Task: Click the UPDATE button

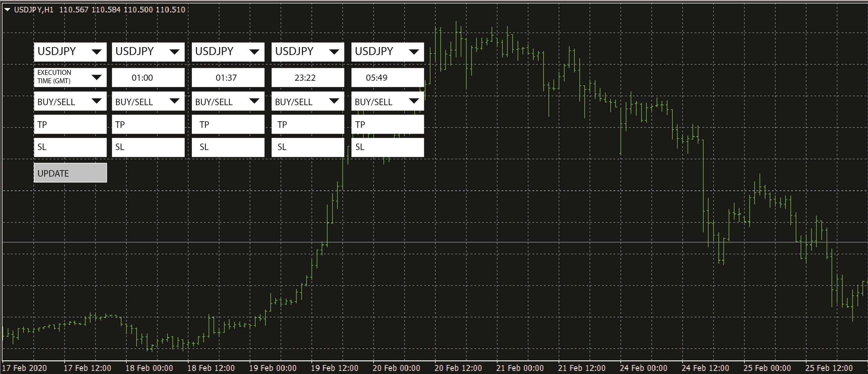Action: coord(70,173)
